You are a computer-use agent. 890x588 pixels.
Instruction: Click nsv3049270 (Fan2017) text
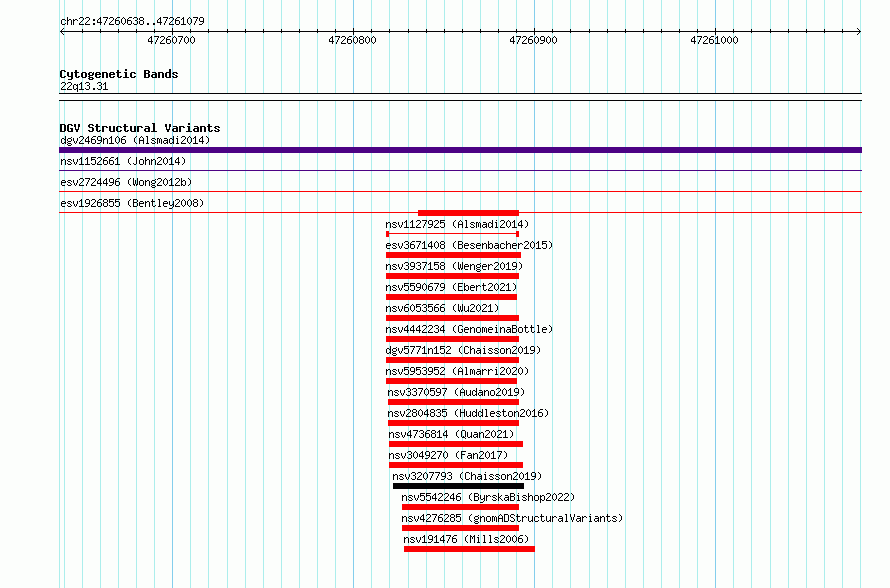[448, 455]
